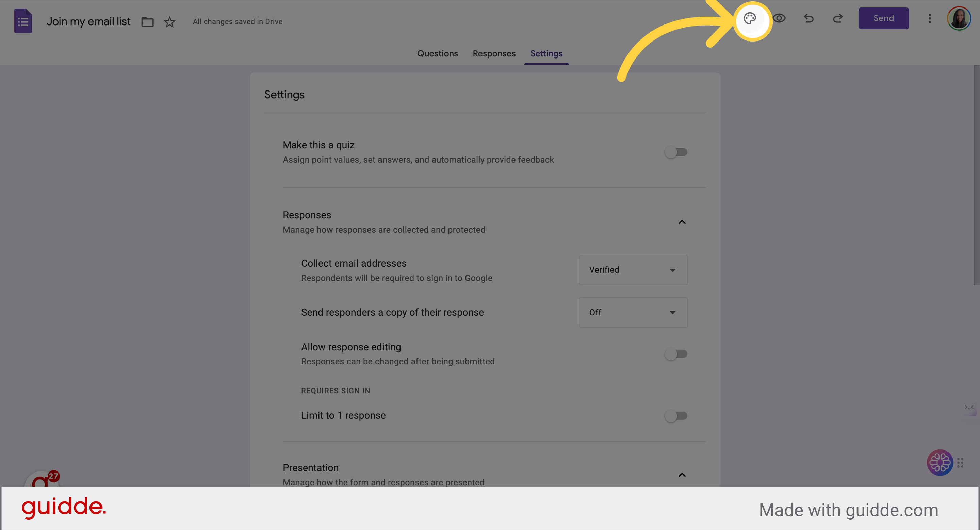Toggle Limit to 1 response
The height and width of the screenshot is (530, 980).
[x=676, y=416]
